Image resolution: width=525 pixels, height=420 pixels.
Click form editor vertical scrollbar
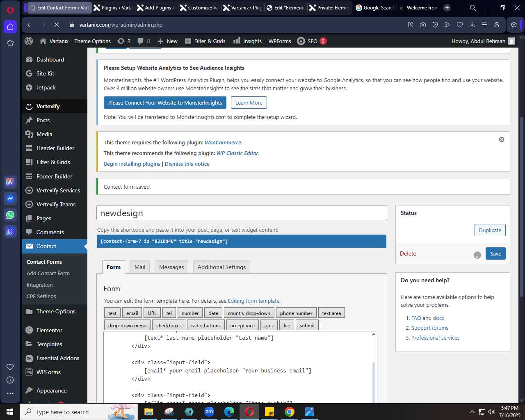click(374, 382)
